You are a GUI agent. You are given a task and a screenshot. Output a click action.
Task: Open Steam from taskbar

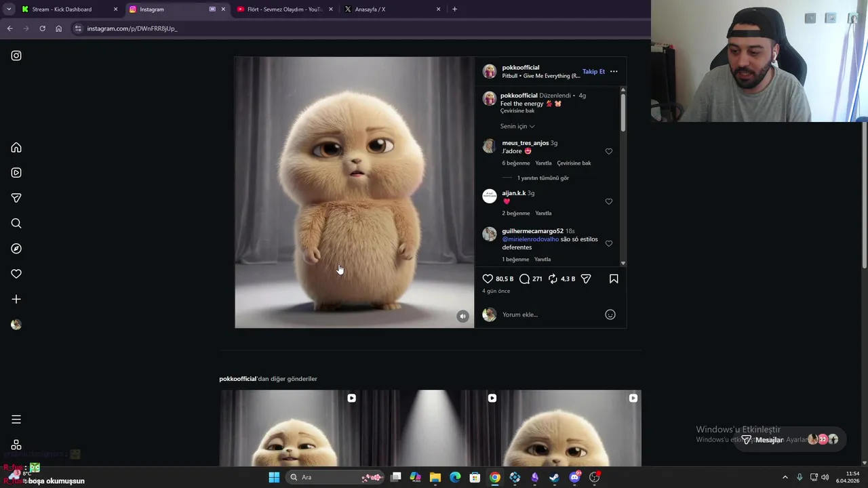(x=554, y=477)
